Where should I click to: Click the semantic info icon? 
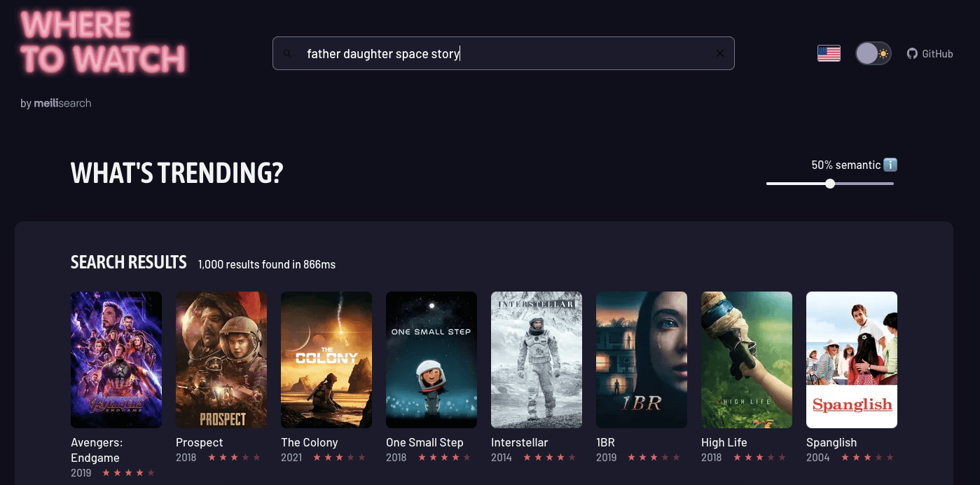890,165
